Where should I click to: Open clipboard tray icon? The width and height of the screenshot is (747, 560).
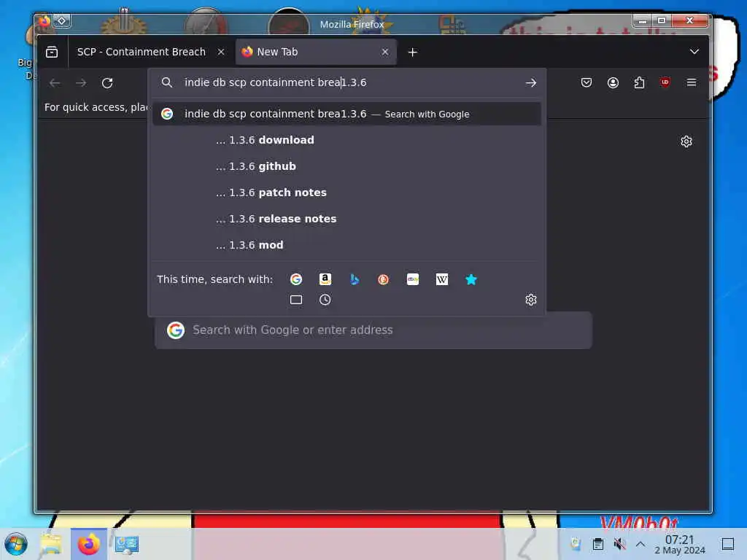coord(598,544)
